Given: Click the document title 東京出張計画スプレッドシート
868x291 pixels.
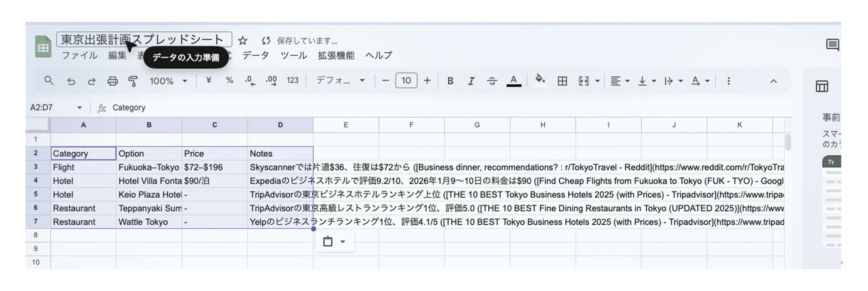Looking at the screenshot, I should click(x=144, y=39).
